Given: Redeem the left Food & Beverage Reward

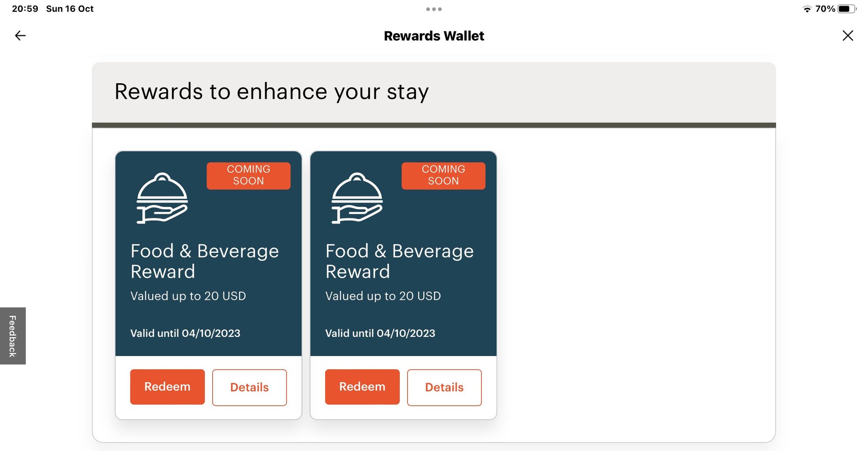Looking at the screenshot, I should (167, 387).
